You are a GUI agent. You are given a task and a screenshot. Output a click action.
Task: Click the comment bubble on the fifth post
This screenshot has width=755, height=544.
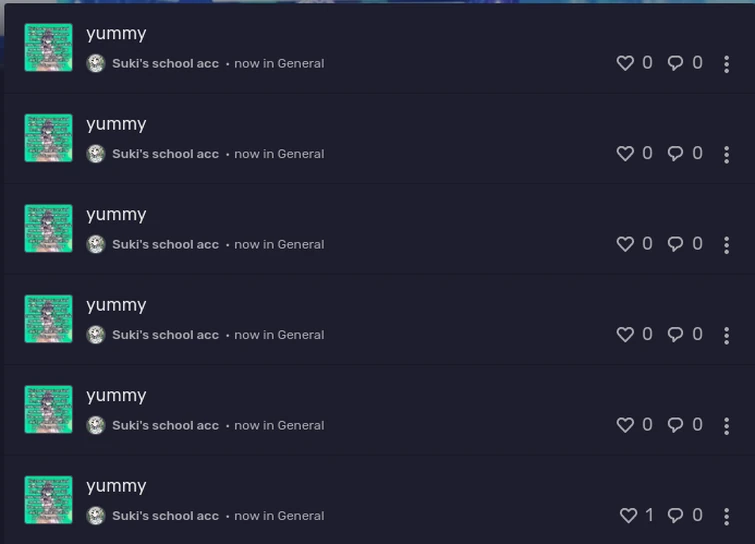point(676,425)
